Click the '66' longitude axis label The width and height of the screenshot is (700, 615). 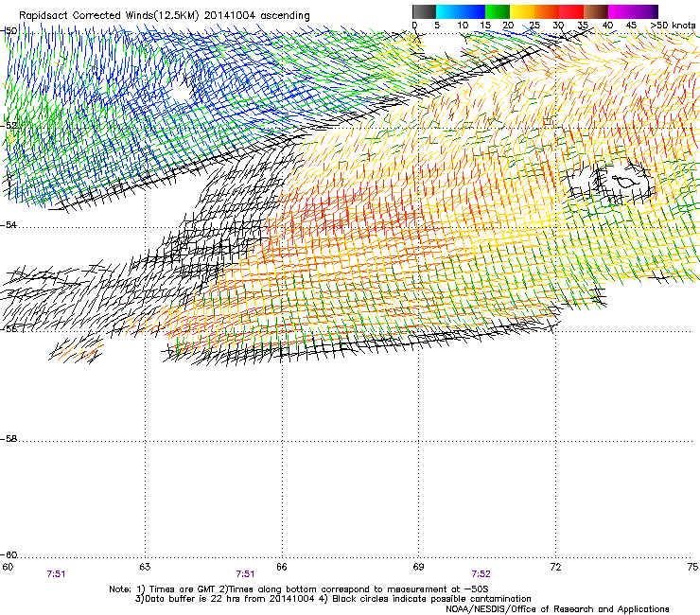[x=282, y=567]
